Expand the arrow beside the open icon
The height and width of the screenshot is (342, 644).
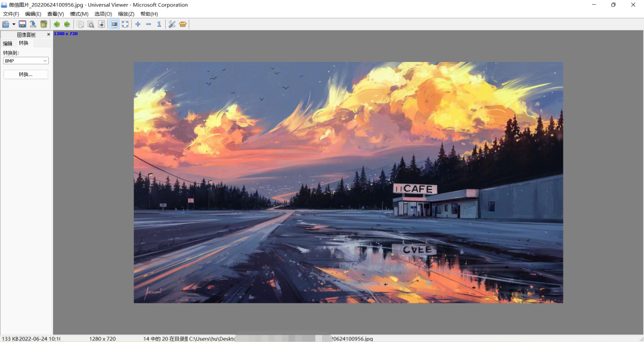pyautogui.click(x=14, y=24)
